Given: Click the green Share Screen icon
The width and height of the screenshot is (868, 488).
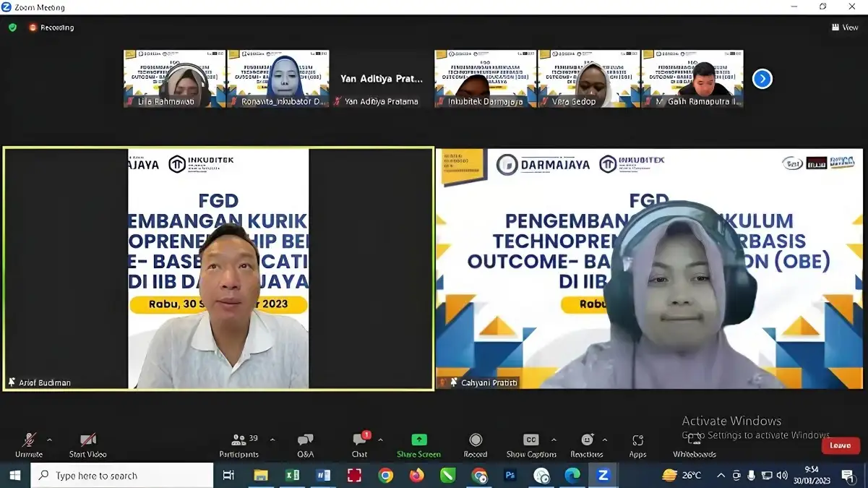Looking at the screenshot, I should (418, 440).
